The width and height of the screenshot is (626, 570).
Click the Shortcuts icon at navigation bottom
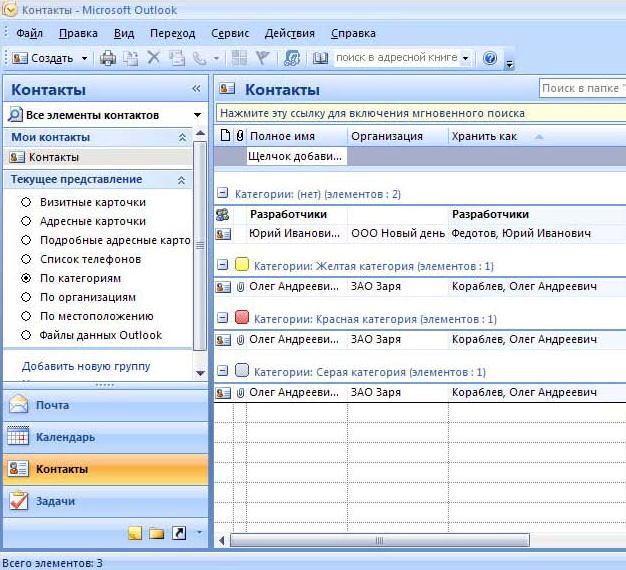coord(179,533)
